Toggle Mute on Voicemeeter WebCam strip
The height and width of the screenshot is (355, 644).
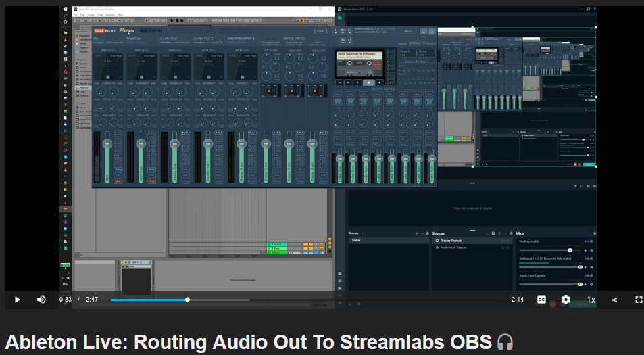pyautogui.click(x=151, y=181)
